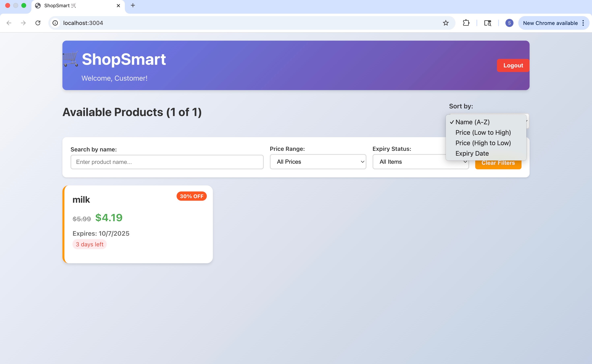Open the Extensions puzzle icon
Image resolution: width=592 pixels, height=364 pixels.
click(x=466, y=23)
